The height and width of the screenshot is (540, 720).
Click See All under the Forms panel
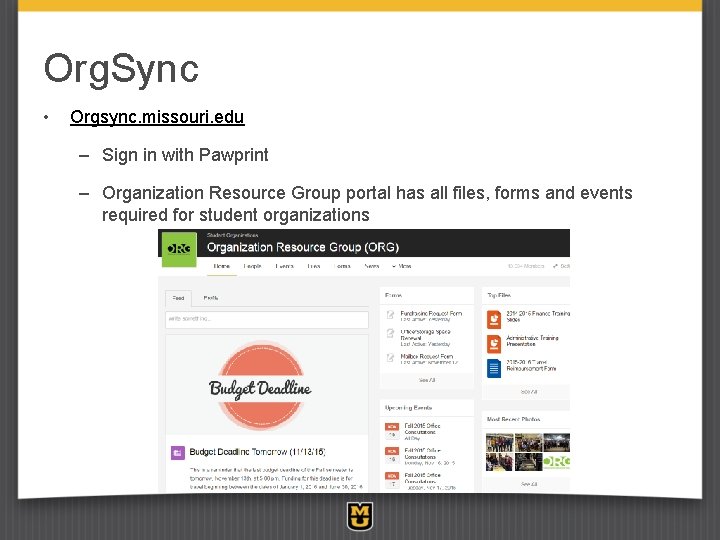pos(427,380)
